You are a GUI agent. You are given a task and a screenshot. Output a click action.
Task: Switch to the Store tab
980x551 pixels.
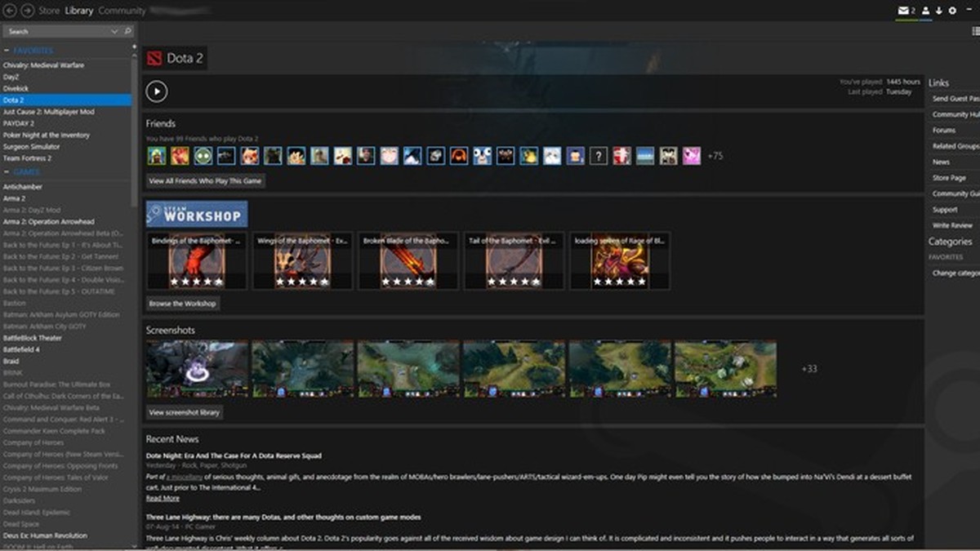(x=48, y=11)
